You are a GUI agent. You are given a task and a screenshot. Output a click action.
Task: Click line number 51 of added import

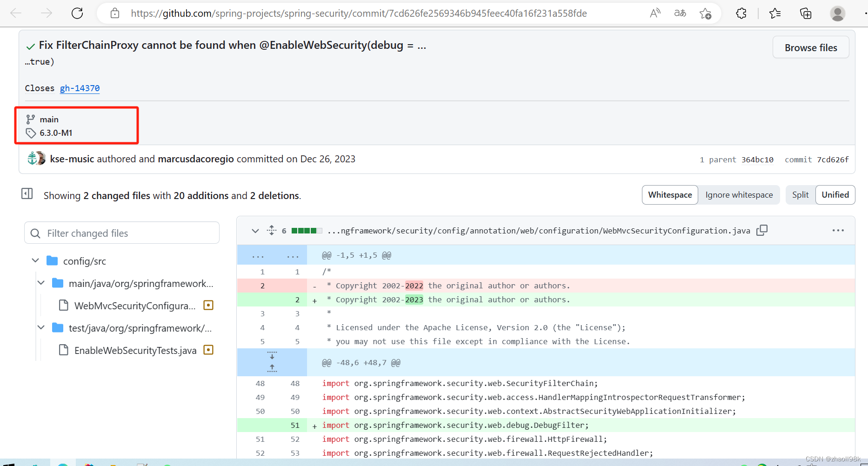(x=295, y=425)
